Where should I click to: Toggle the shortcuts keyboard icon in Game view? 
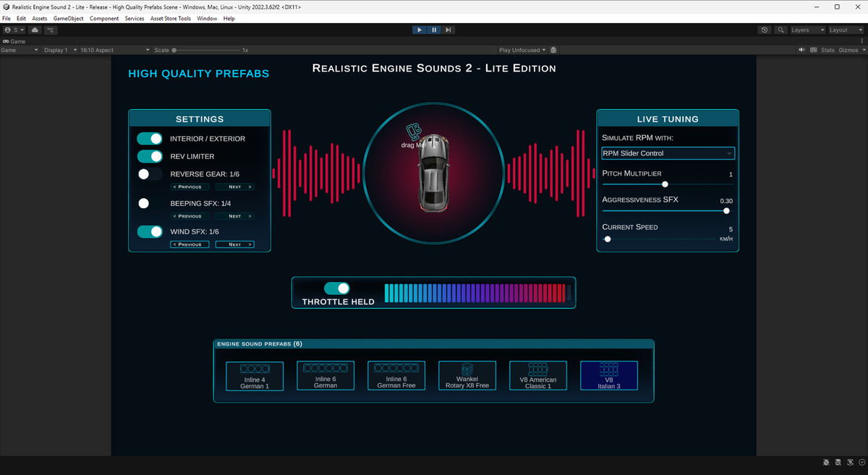click(813, 50)
